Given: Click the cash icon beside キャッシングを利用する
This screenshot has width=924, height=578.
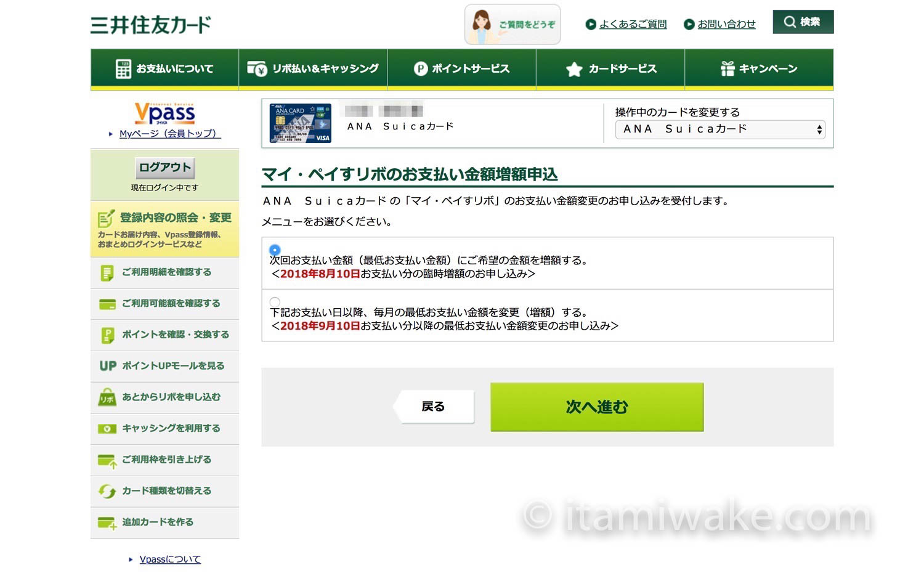Looking at the screenshot, I should (107, 429).
